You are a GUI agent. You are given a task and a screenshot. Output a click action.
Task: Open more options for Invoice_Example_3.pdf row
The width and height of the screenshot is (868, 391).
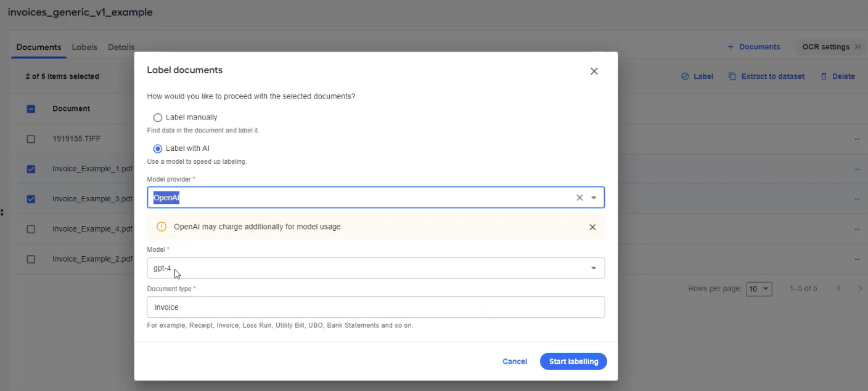857,199
